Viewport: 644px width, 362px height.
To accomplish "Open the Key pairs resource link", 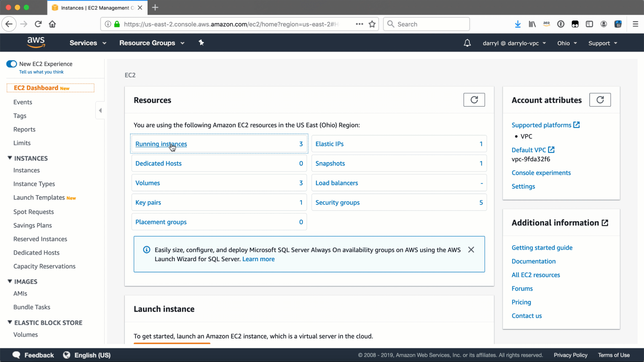I will (148, 202).
